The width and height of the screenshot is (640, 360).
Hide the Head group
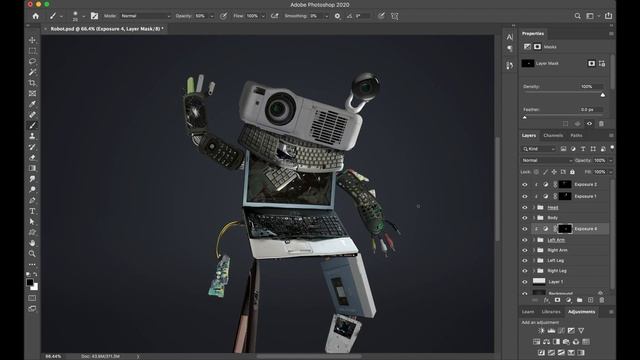pos(525,207)
